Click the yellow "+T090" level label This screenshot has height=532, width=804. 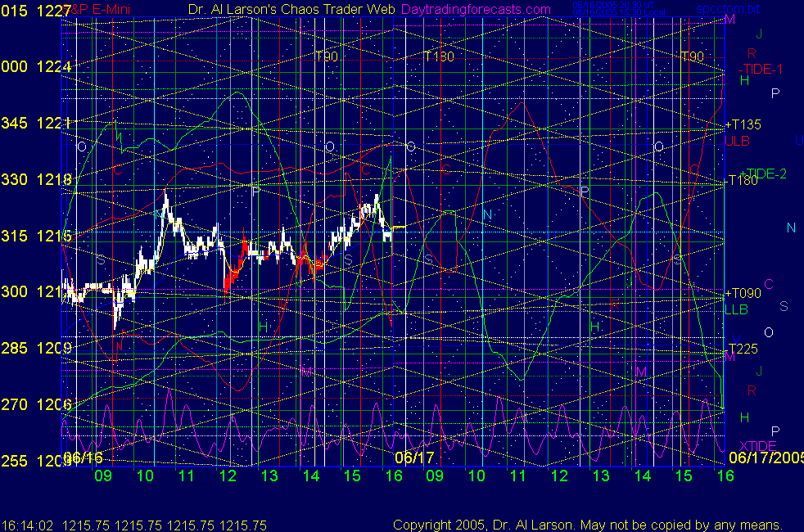(743, 293)
